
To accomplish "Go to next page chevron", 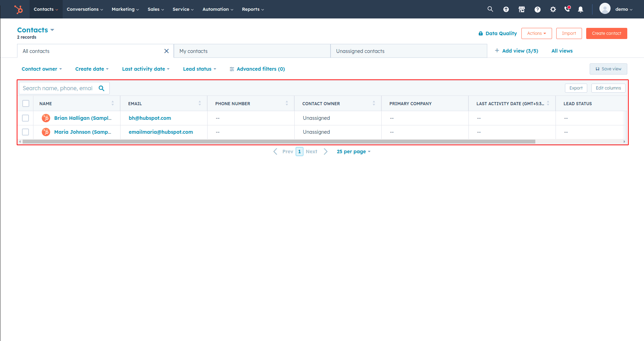I will click(x=326, y=152).
